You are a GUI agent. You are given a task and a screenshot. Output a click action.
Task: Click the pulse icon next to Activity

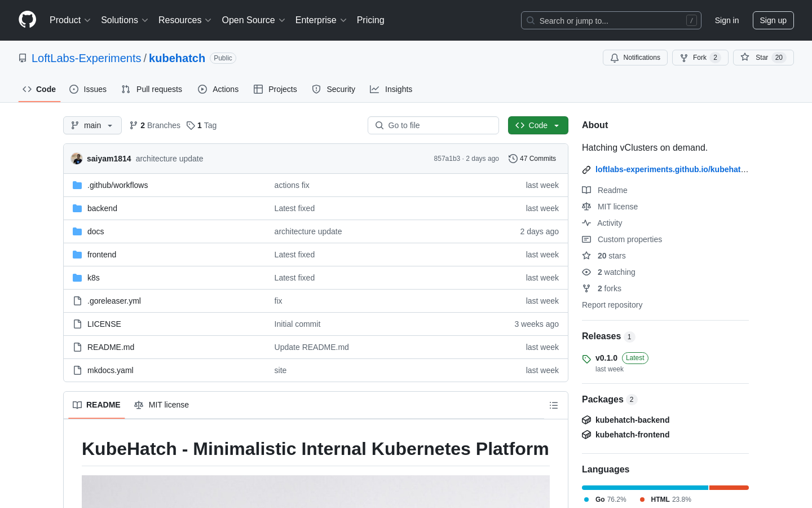[x=586, y=223]
